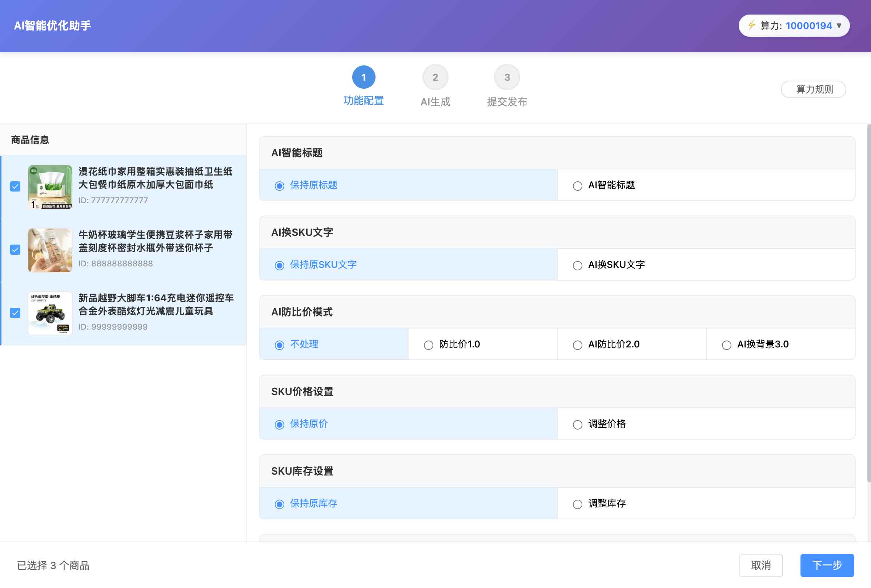Select 调整价格 under SKU价格设置
The height and width of the screenshot is (588, 871).
point(577,424)
